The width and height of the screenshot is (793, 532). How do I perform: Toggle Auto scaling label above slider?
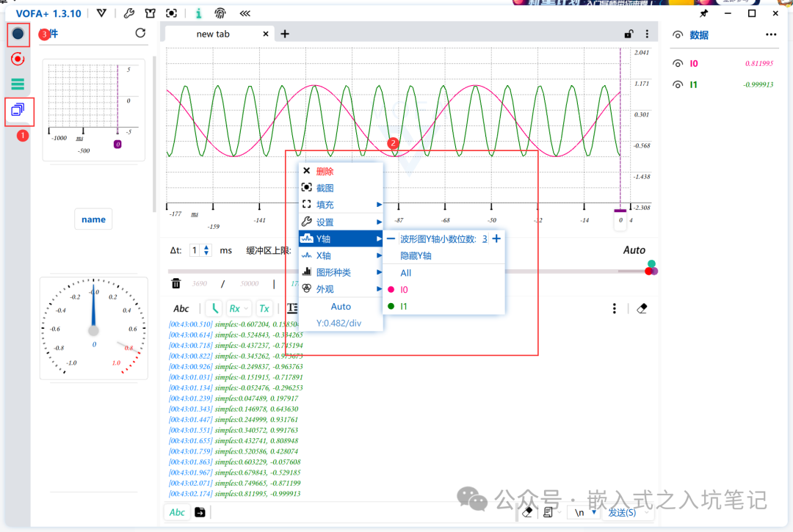[x=634, y=250]
